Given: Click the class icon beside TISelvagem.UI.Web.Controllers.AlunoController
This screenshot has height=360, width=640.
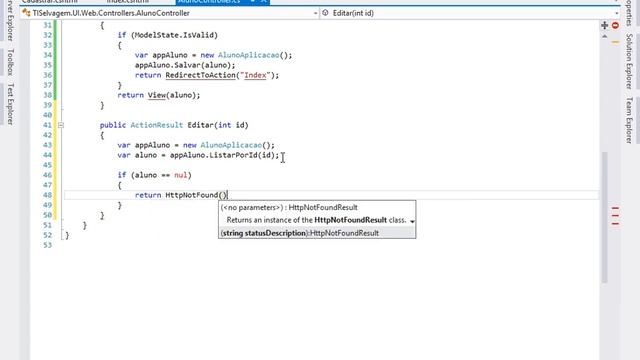Looking at the screenshot, I should 27,13.
